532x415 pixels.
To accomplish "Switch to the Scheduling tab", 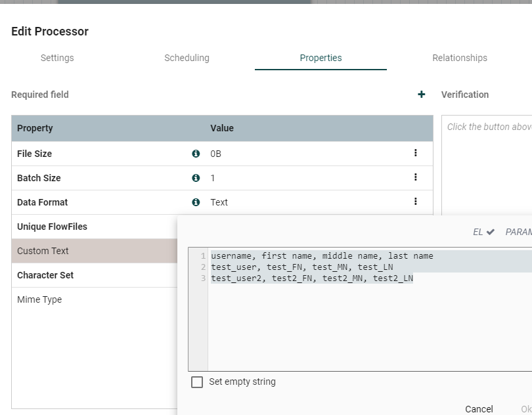I will pyautogui.click(x=187, y=58).
